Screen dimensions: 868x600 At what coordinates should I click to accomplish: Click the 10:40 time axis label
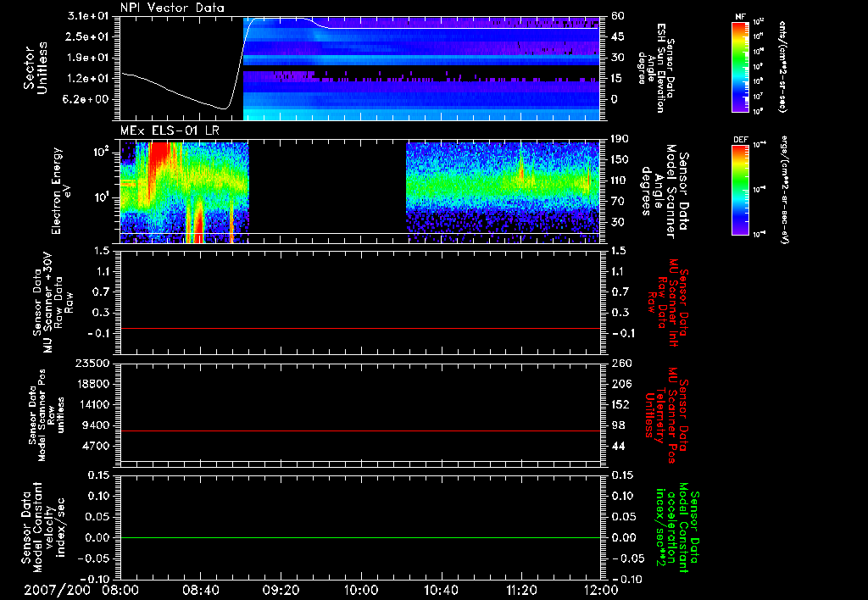pos(441,590)
